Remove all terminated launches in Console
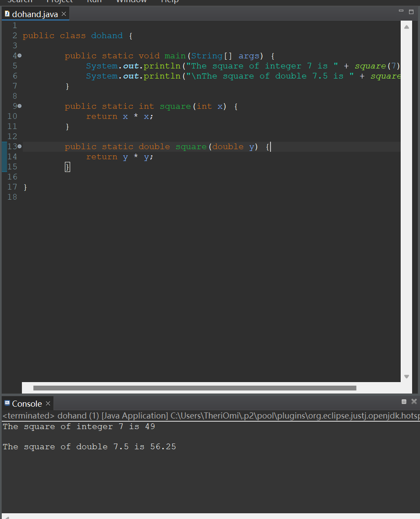The image size is (420, 519). click(414, 401)
